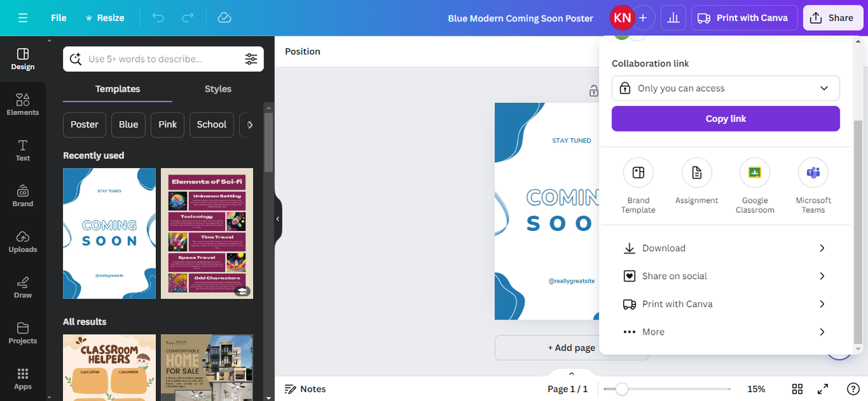
Task: Click the fullscreen present icon
Action: click(x=823, y=389)
